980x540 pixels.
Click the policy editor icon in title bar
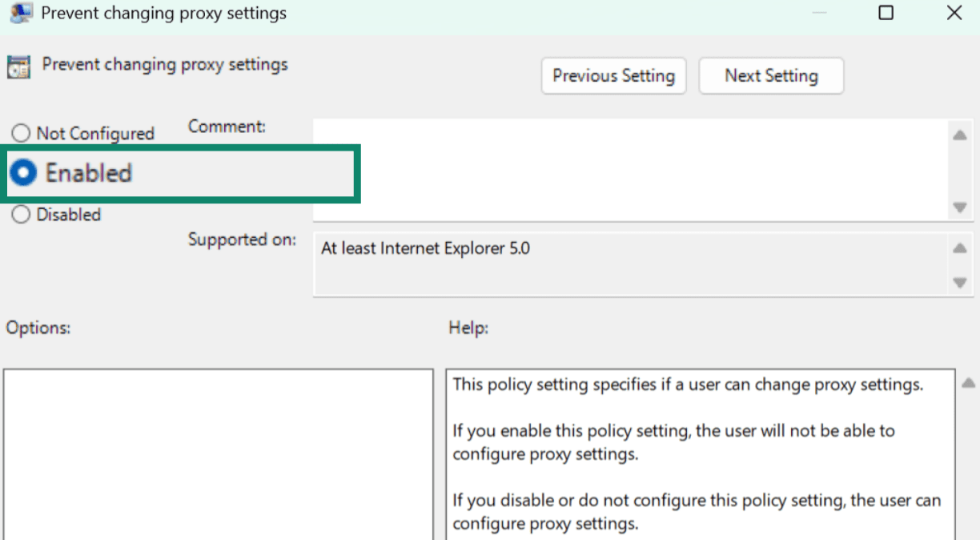[20, 13]
